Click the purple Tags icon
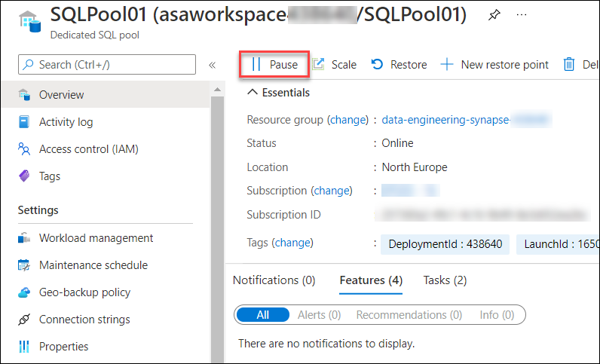 pyautogui.click(x=24, y=176)
